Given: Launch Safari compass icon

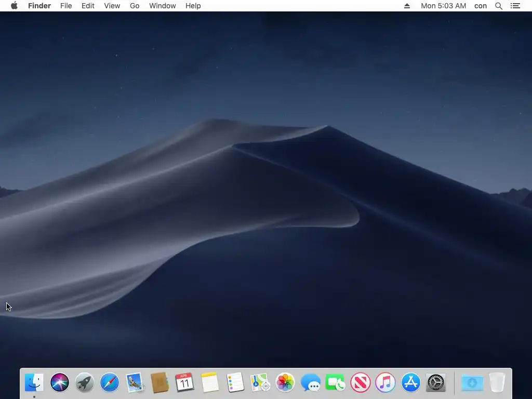Looking at the screenshot, I should 110,382.
